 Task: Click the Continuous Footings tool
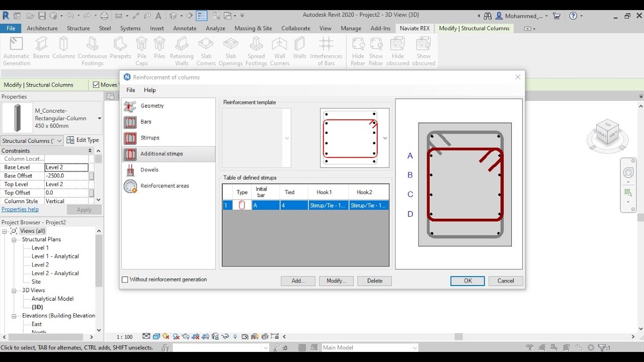coord(93,51)
